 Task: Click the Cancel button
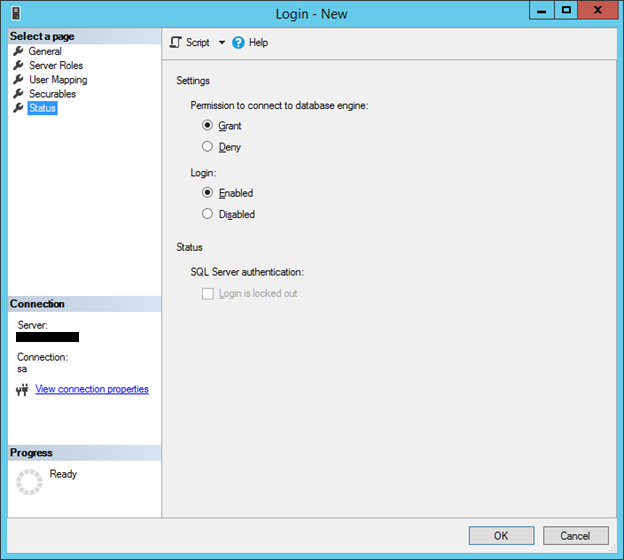[x=575, y=536]
